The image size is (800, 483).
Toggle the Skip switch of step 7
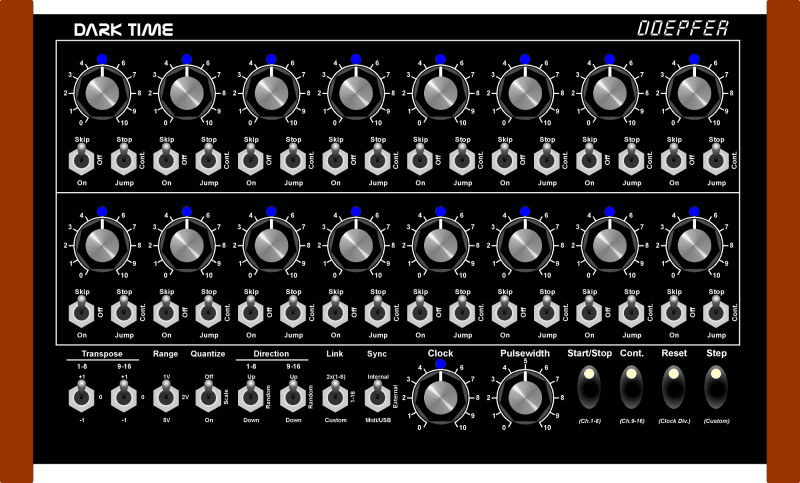[x=589, y=159]
